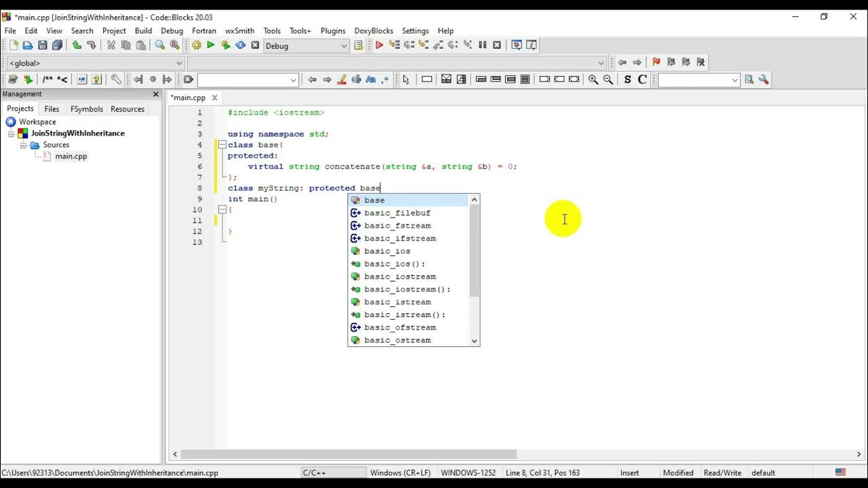Choose basic_iostream class suggestion
868x488 pixels.
[408, 277]
